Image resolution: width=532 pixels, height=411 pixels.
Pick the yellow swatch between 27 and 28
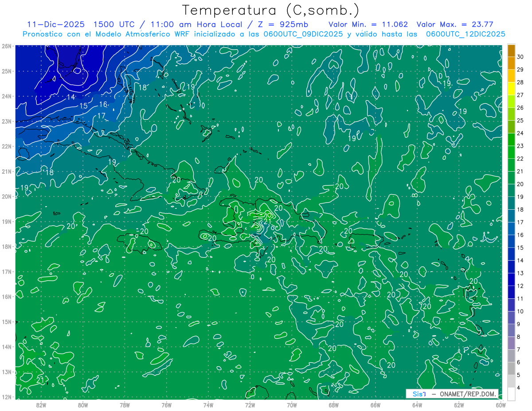pyautogui.click(x=512, y=89)
